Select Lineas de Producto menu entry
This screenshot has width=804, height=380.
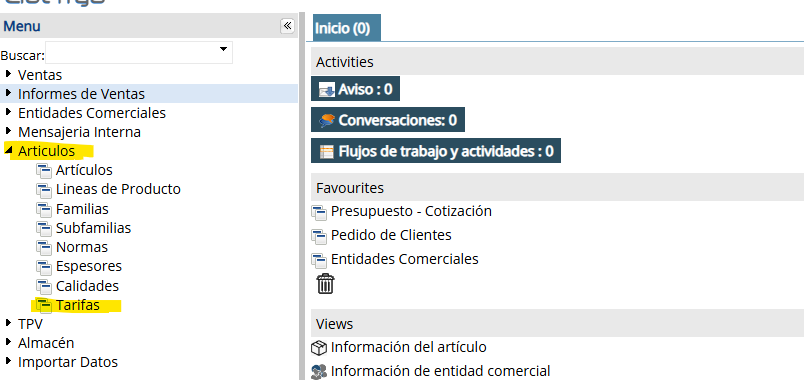(118, 189)
